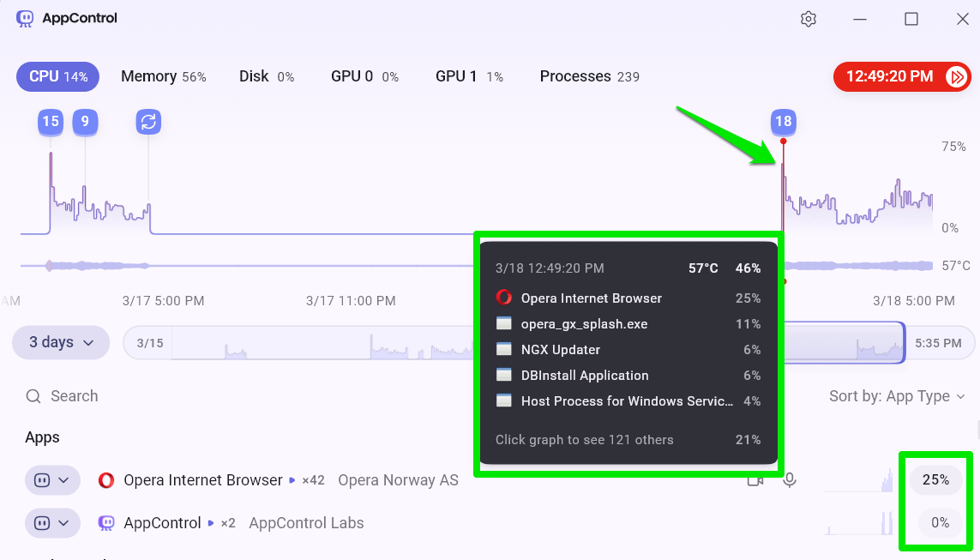980x560 pixels.
Task: Click the red 12:49:20 PM time button
Action: click(889, 76)
